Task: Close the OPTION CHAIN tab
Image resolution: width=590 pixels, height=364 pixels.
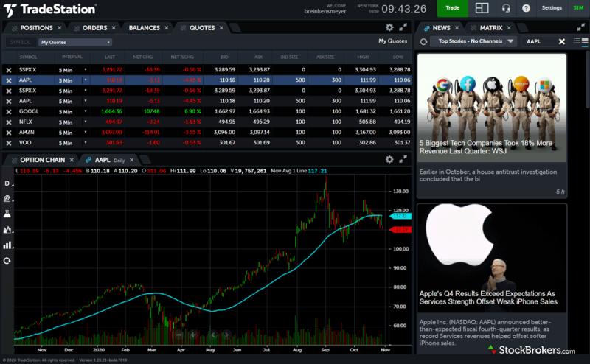Action: click(72, 160)
